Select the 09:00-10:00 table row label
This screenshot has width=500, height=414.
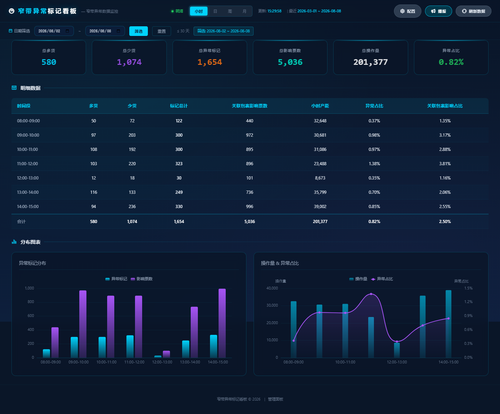(28, 135)
